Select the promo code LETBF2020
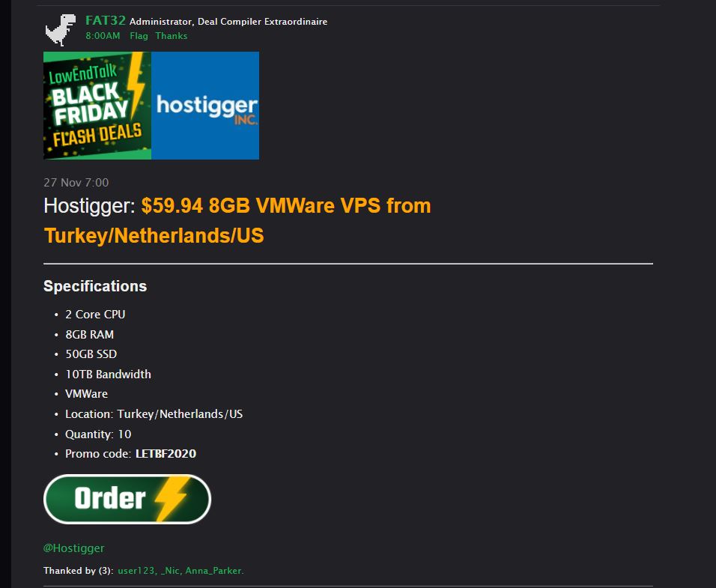The width and height of the screenshot is (716, 588). [x=166, y=454]
